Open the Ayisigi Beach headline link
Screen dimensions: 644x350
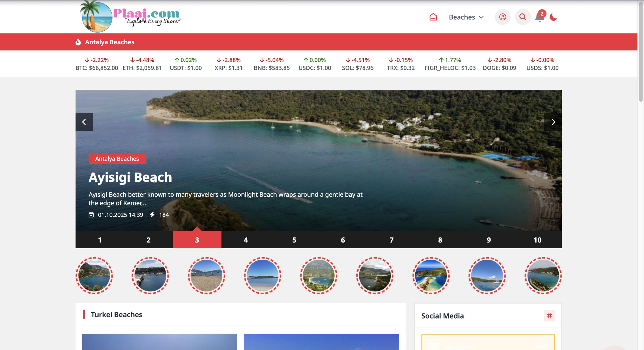click(x=130, y=177)
